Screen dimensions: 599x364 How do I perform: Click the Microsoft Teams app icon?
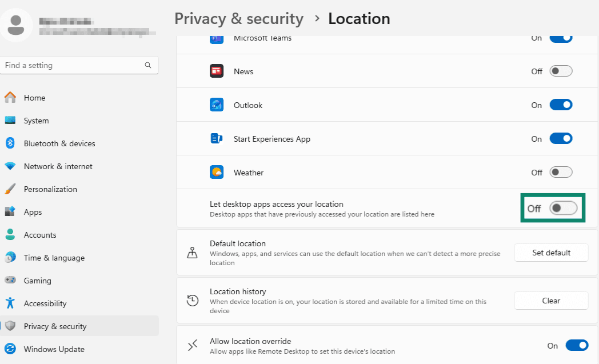point(217,39)
